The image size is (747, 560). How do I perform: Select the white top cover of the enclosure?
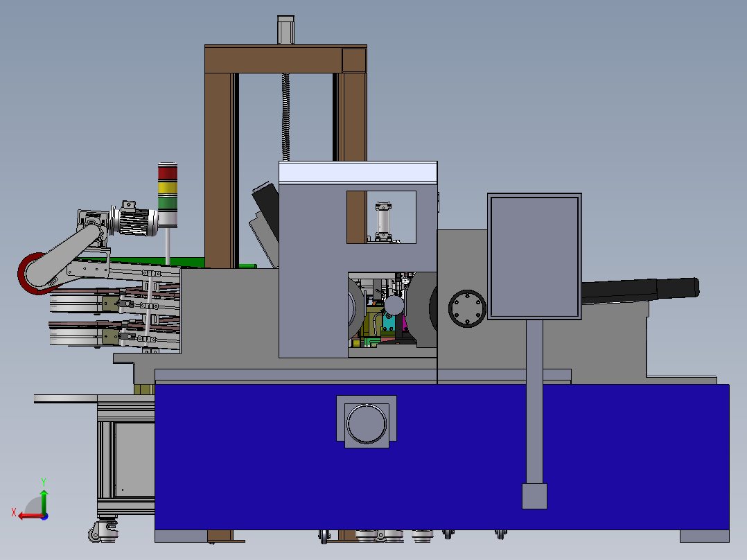click(x=358, y=172)
